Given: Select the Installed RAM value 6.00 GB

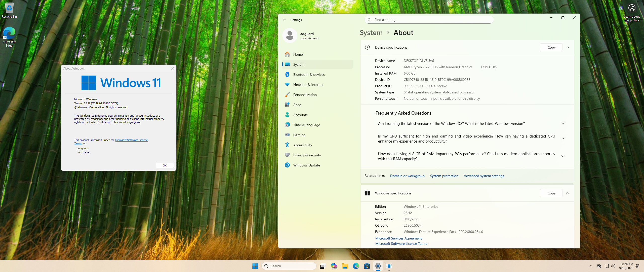Looking at the screenshot, I should tap(410, 73).
